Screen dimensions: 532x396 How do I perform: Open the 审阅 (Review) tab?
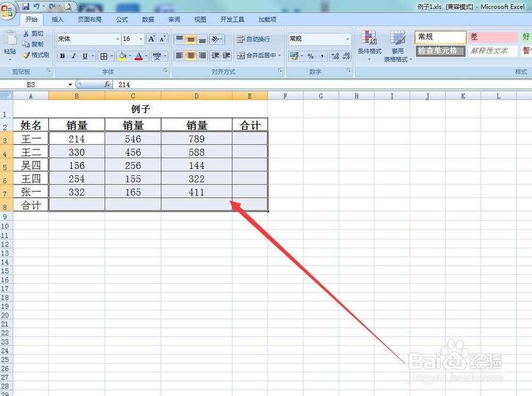pos(174,19)
